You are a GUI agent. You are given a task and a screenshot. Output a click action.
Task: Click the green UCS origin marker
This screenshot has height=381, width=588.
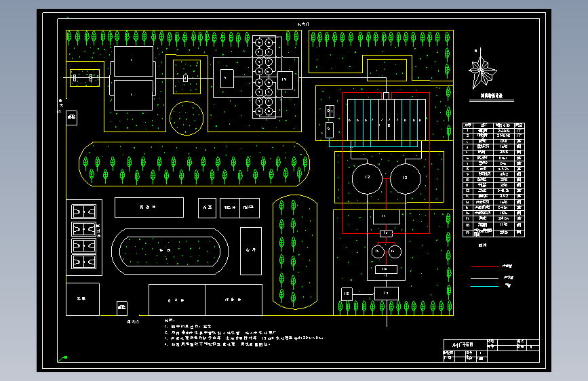coord(62,359)
